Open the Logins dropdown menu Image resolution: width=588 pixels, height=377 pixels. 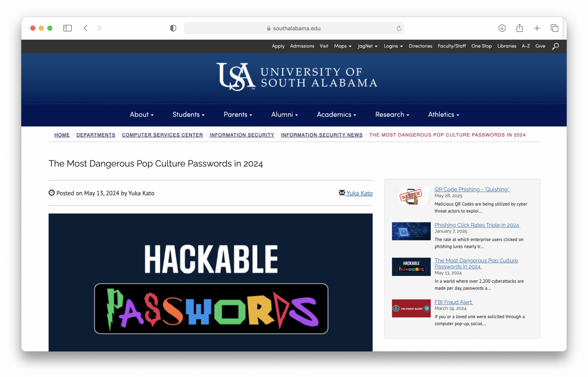tap(393, 46)
